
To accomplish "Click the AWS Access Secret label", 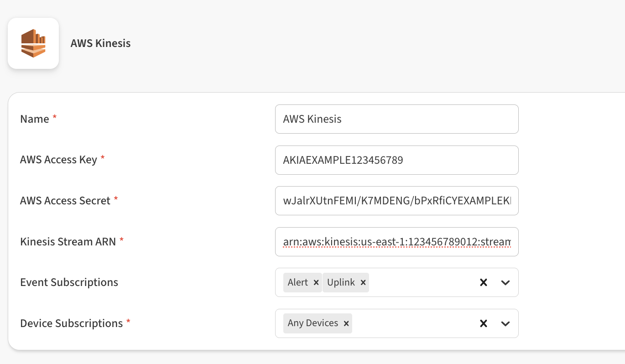I will [65, 201].
